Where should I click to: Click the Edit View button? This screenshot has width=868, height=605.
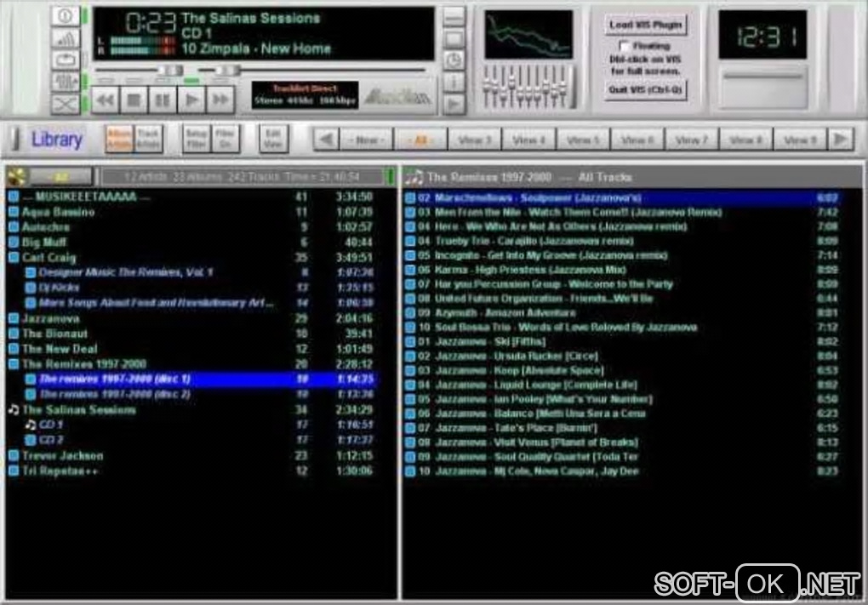(x=273, y=139)
